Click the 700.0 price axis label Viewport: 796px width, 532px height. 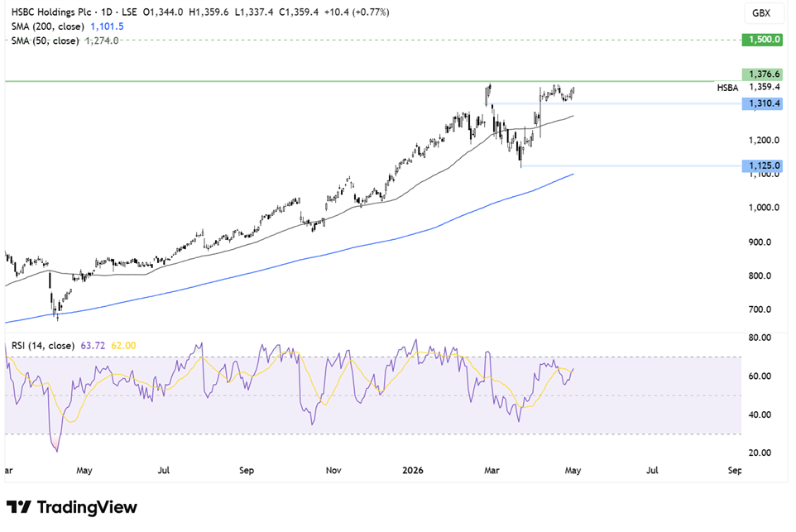click(x=760, y=309)
